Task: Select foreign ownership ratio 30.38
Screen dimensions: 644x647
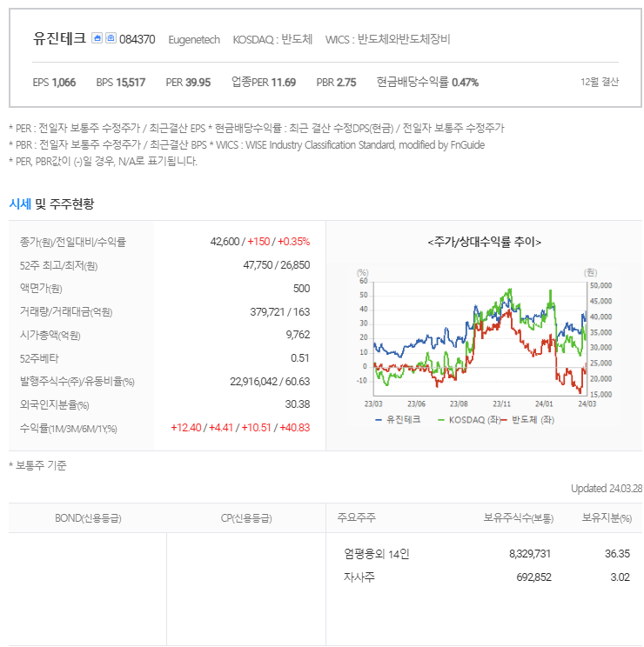Action: [298, 404]
